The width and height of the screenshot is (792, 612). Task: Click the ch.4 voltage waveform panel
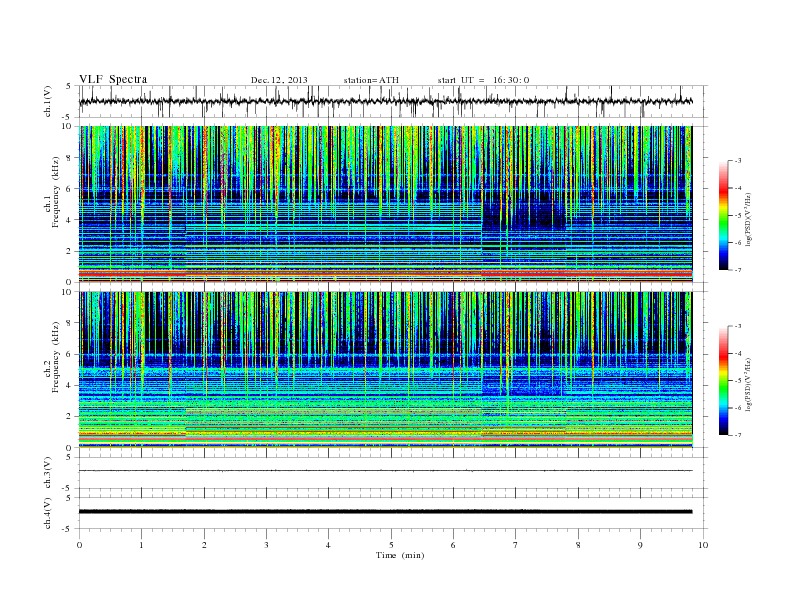click(393, 513)
